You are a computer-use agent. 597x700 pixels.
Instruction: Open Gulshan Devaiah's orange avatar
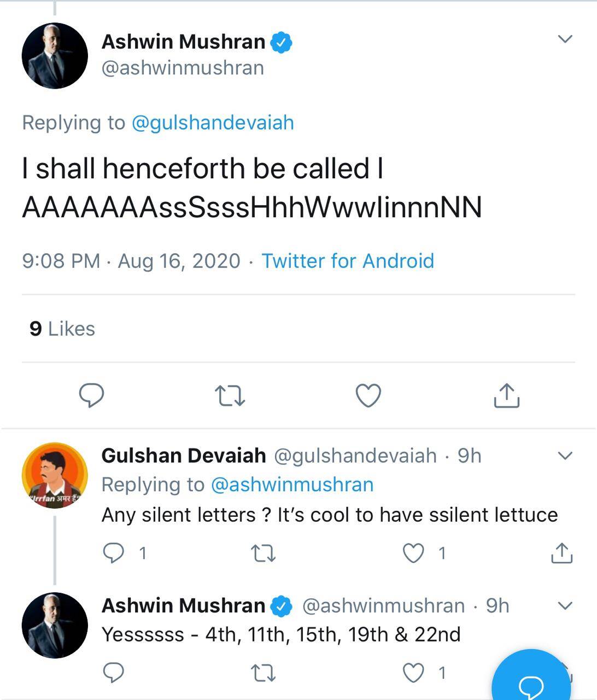(55, 475)
